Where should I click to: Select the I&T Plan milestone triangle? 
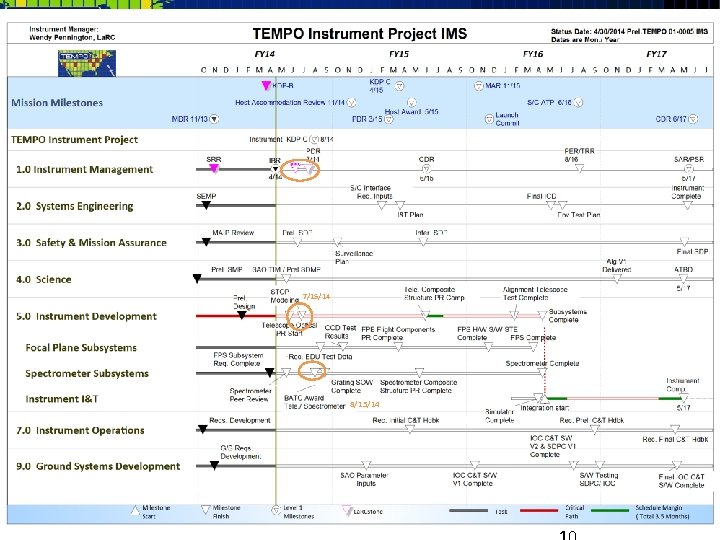(400, 205)
